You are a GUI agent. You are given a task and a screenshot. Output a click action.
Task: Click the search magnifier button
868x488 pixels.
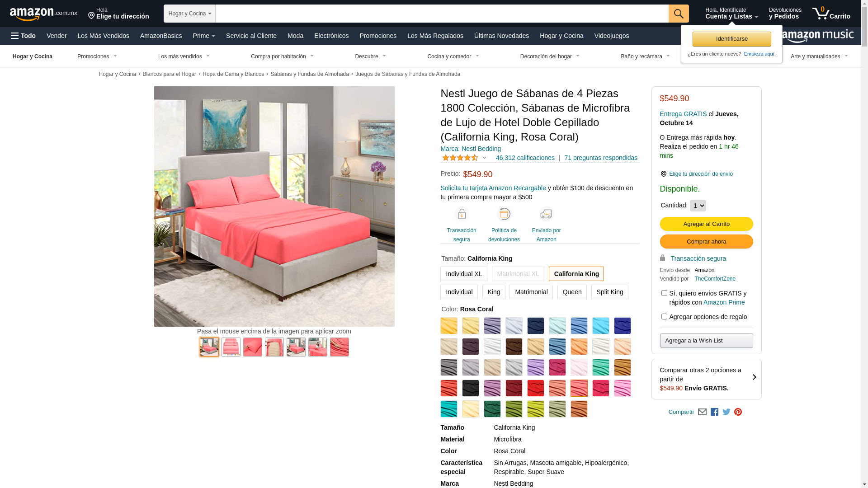[678, 14]
